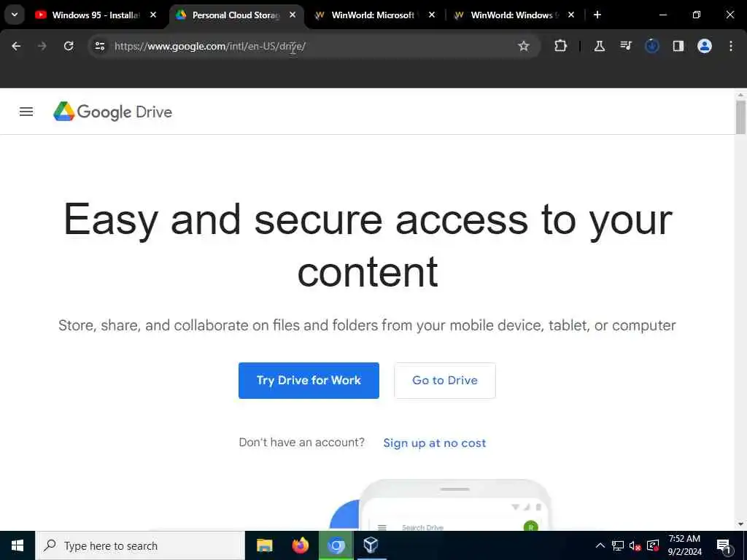The width and height of the screenshot is (747, 560).
Task: Follow the Sign up at no cost link
Action: (x=435, y=443)
